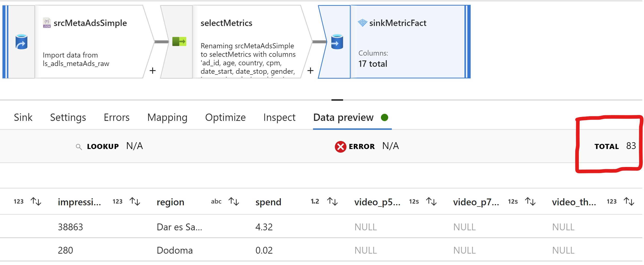
Task: Select the row containing Dodoma
Action: (x=175, y=250)
